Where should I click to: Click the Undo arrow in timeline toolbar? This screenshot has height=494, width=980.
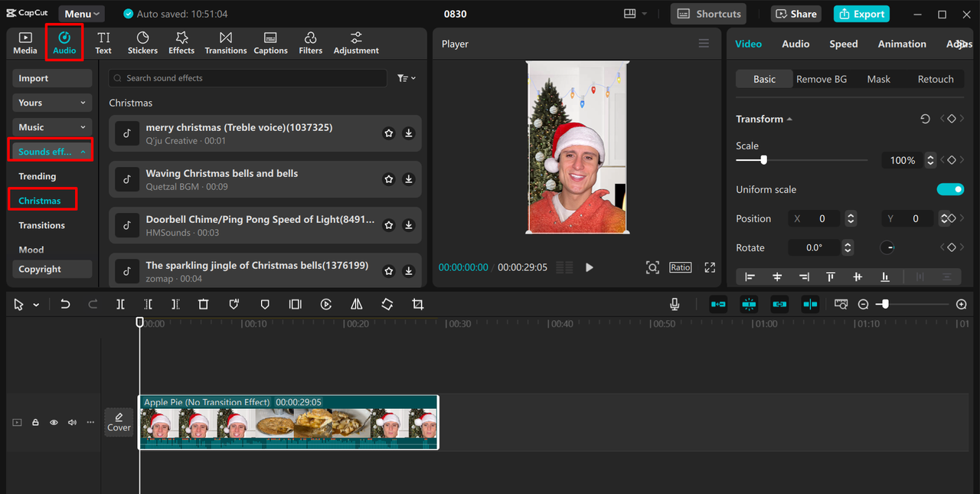point(65,304)
